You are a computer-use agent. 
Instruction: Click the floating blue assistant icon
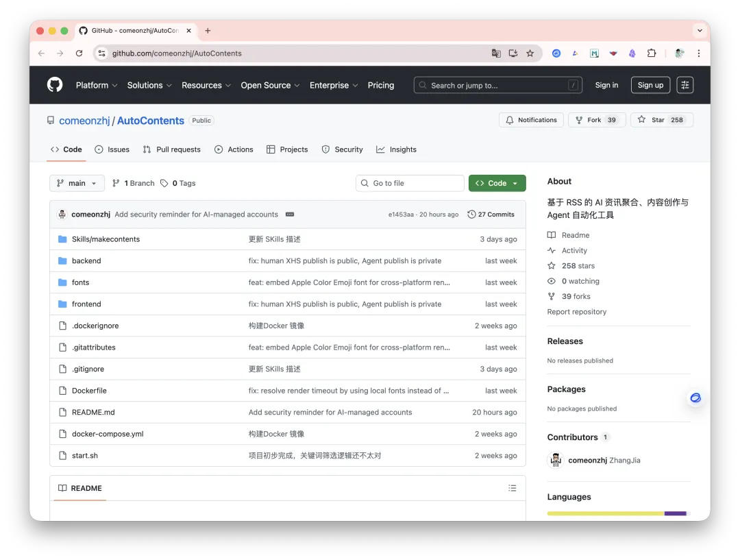695,398
